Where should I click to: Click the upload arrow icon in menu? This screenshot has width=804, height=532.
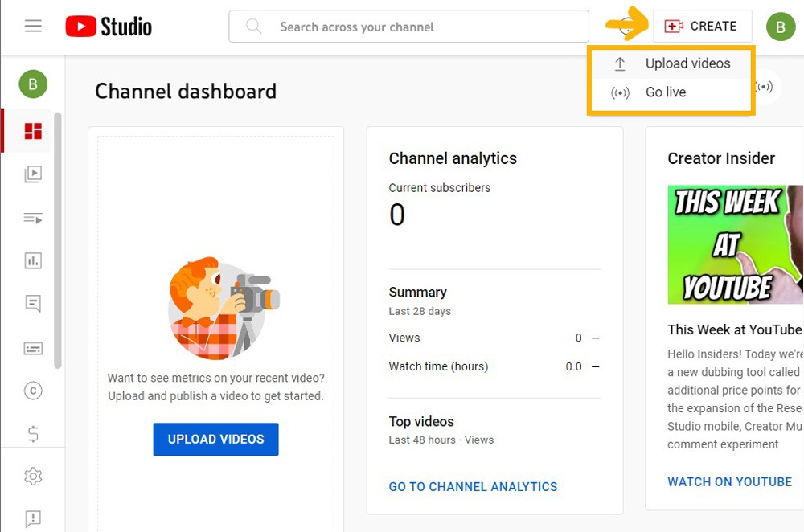(x=619, y=63)
